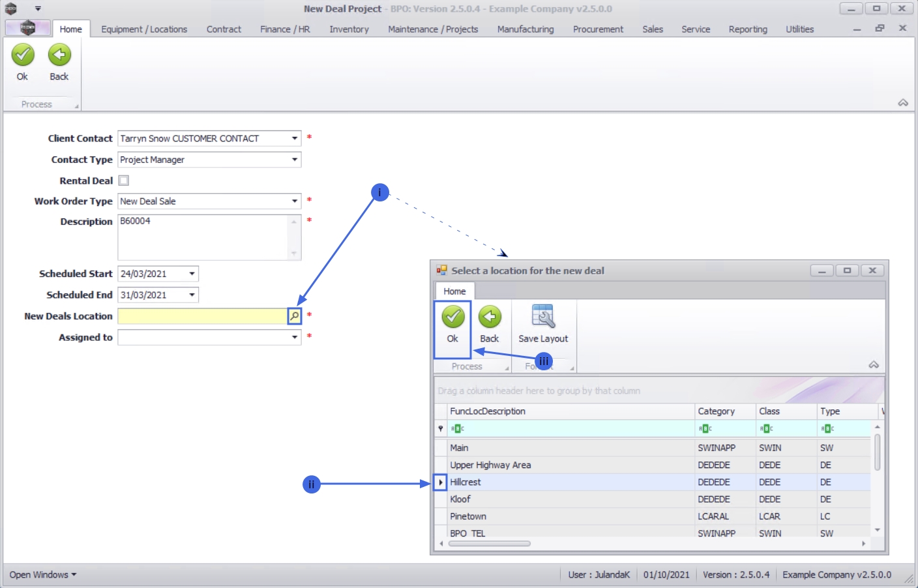Screen dimensions: 918x588
Task: Click Type column filter condition icon
Action: 827,428
